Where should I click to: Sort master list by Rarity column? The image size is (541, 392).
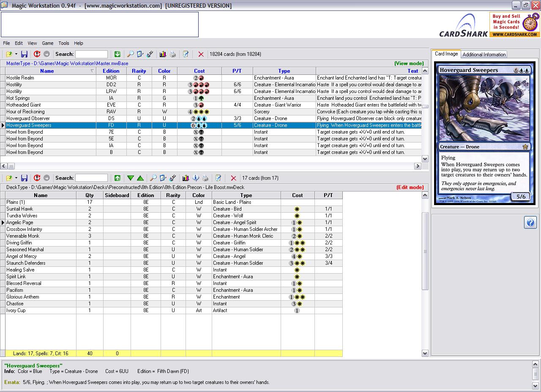click(x=139, y=71)
